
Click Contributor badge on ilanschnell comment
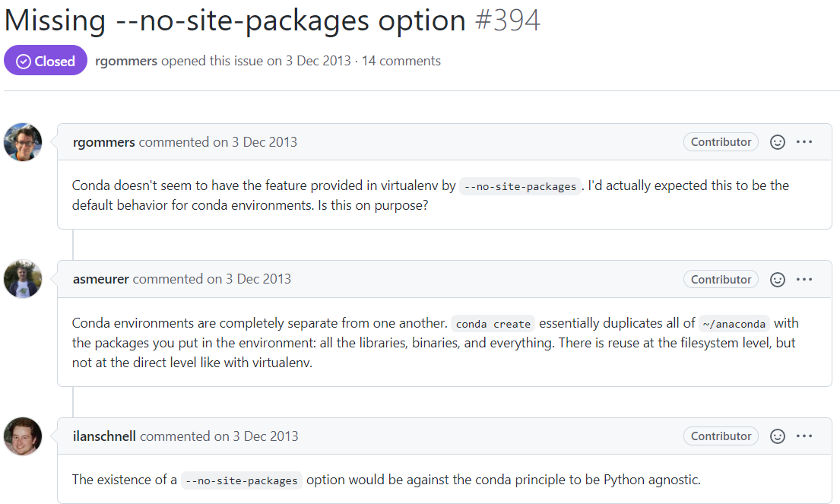tap(721, 436)
